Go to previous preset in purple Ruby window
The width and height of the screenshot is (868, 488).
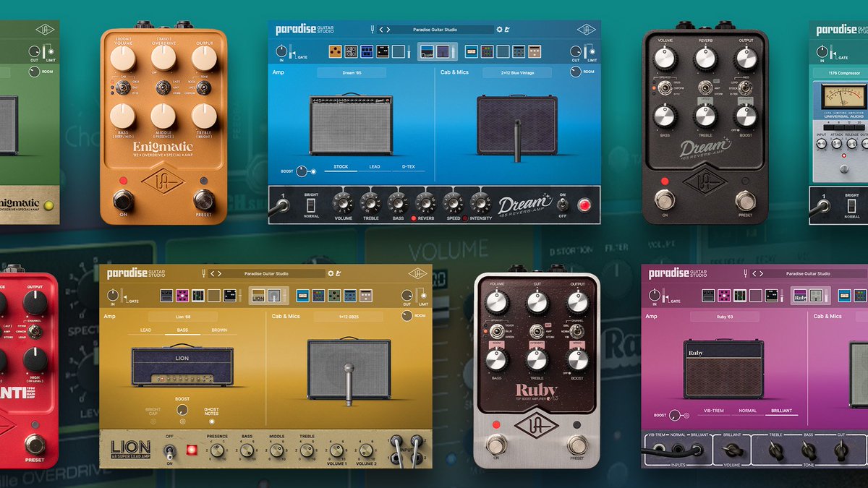(x=754, y=273)
